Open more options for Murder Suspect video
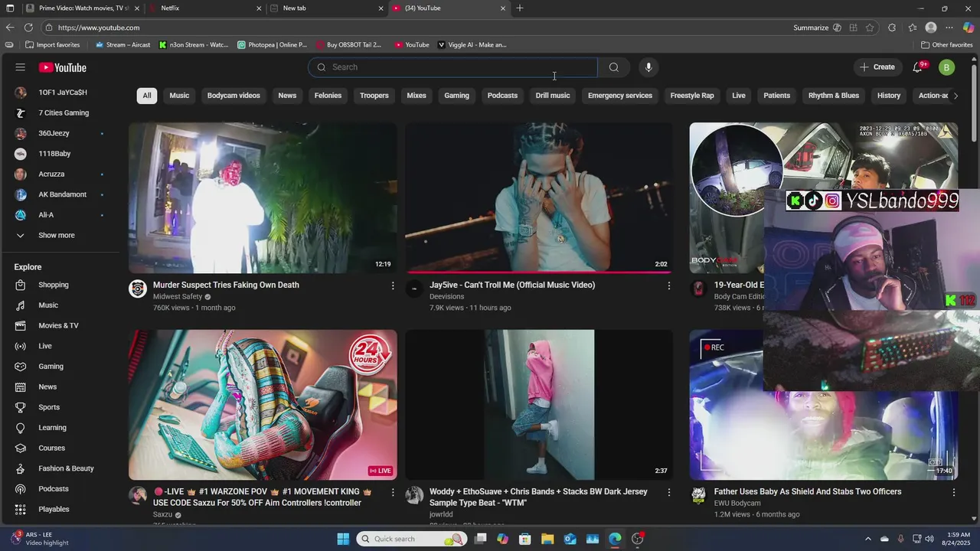This screenshot has width=980, height=551. 393,285
